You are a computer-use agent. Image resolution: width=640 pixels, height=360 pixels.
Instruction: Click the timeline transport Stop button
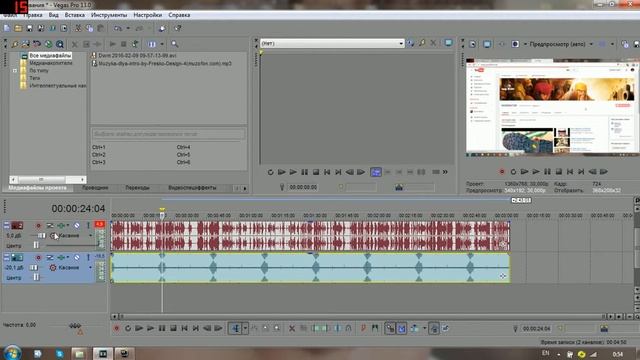click(173, 328)
